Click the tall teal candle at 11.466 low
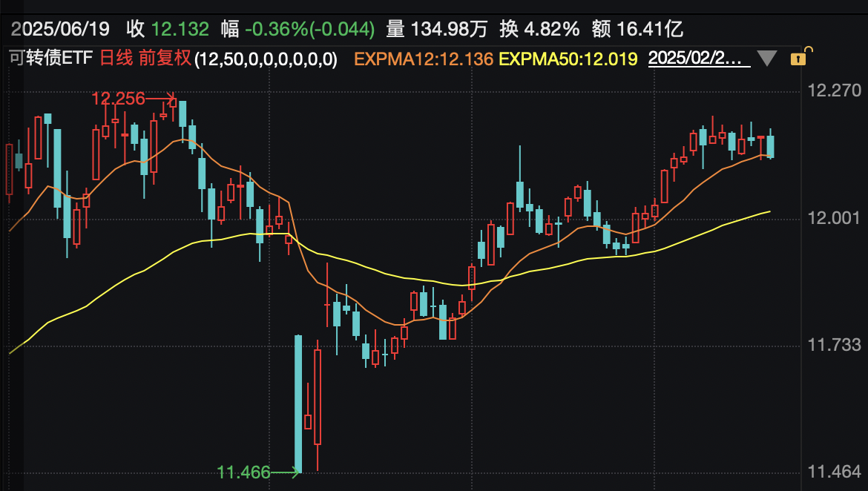Screen dimensions: 868x491 [298, 403]
